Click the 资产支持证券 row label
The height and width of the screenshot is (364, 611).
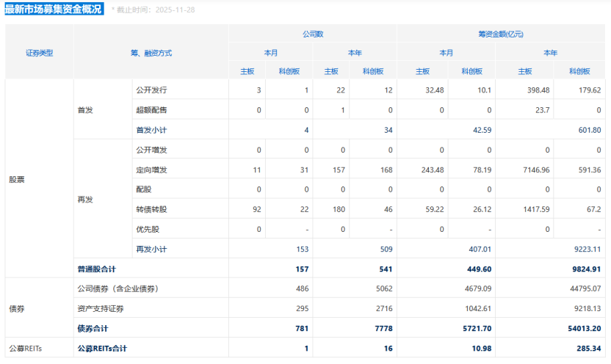(101, 309)
